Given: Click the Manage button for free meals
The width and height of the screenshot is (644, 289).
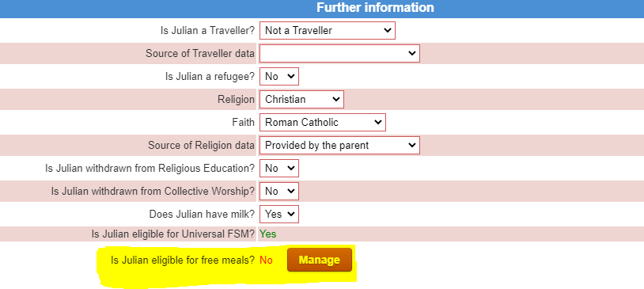Looking at the screenshot, I should [x=320, y=260].
